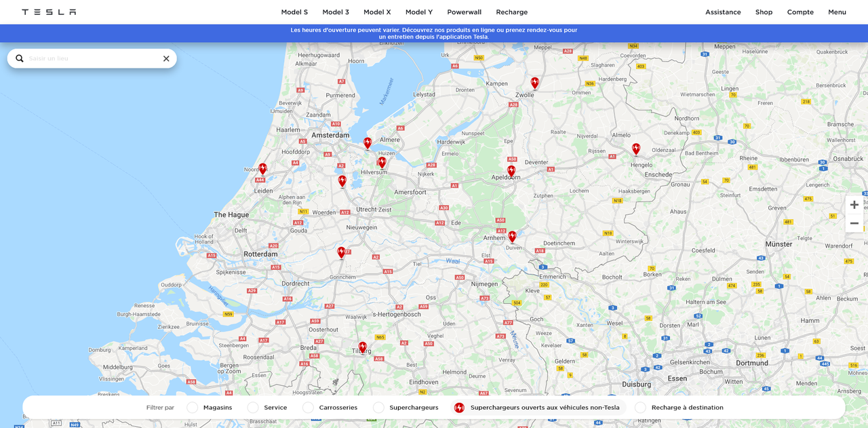Go to Assistance

[x=723, y=12]
